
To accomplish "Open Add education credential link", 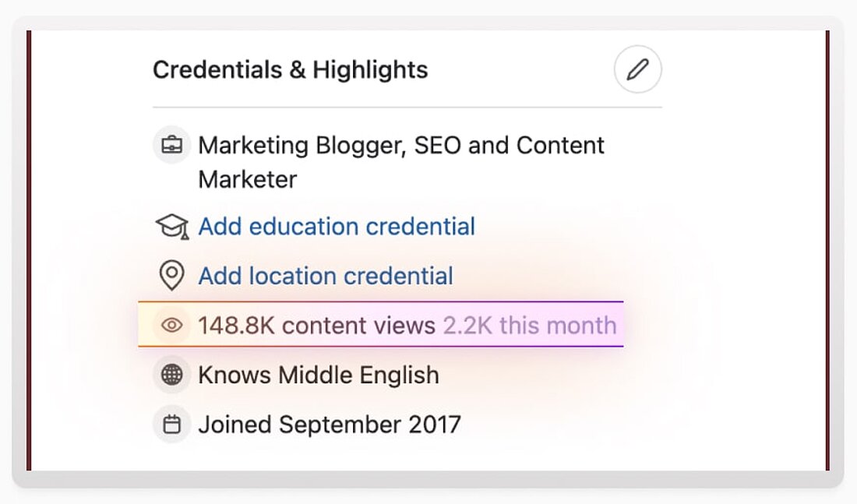I will pos(337,227).
